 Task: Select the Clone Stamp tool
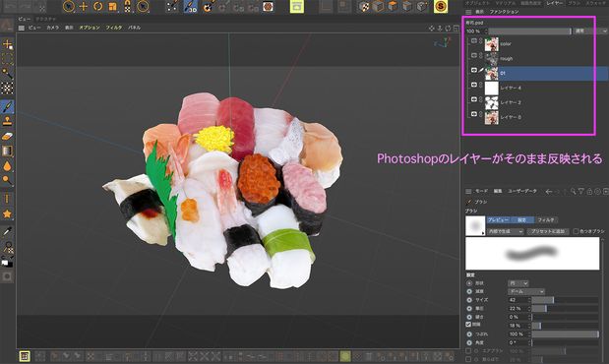tap(8, 121)
